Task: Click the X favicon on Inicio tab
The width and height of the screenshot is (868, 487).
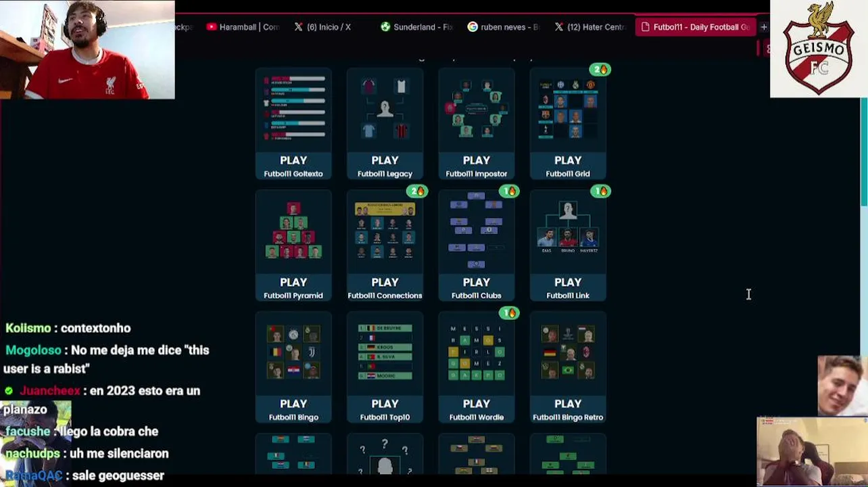Action: 298,27
